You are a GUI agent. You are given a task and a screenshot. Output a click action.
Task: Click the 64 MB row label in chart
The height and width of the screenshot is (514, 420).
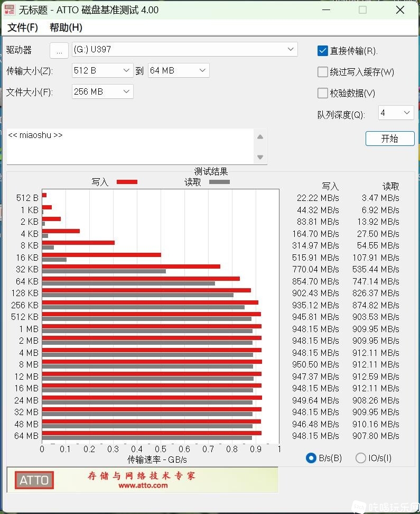tap(26, 436)
